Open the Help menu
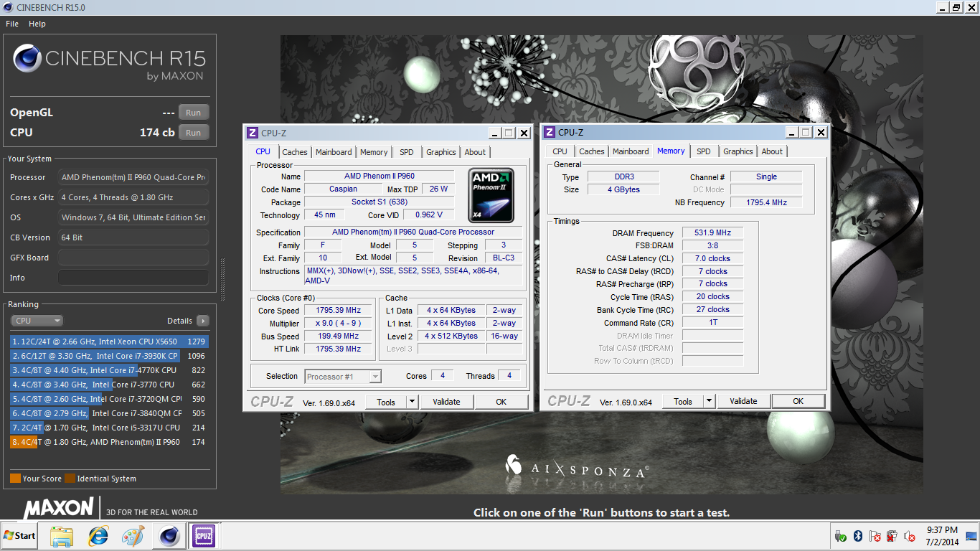 point(37,24)
